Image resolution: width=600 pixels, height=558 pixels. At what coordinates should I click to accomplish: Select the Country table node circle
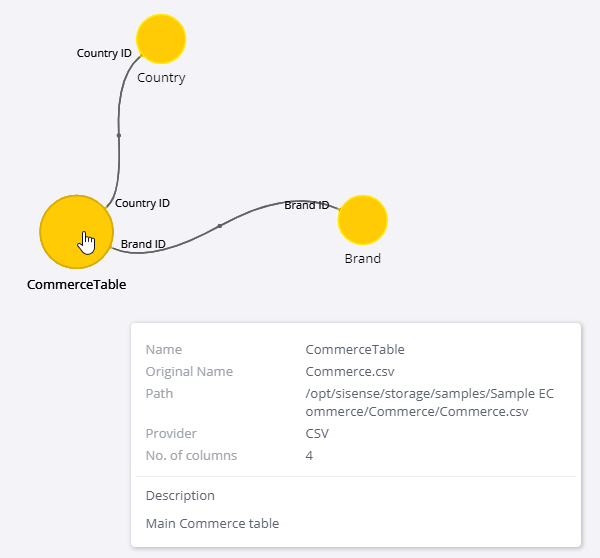tap(161, 39)
